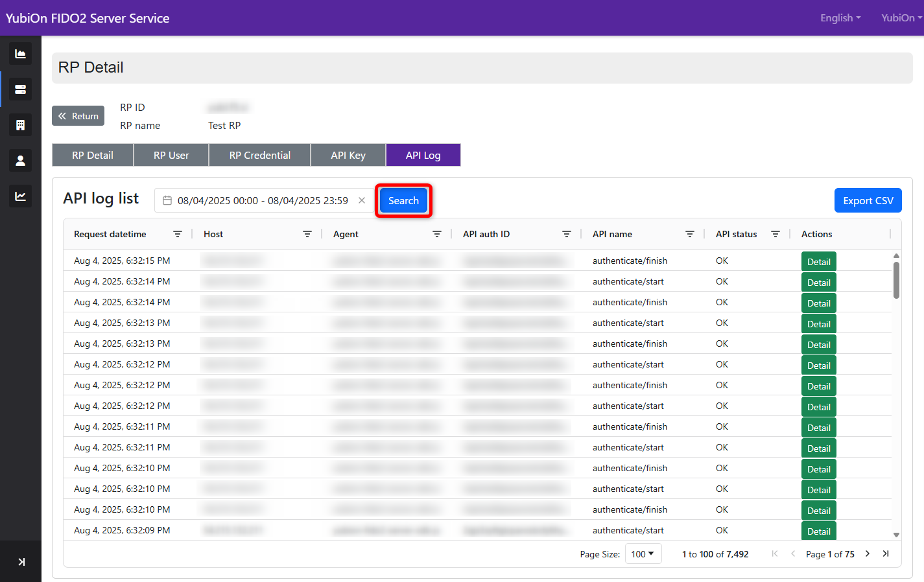
Task: Switch to the RP Detail tab
Action: pyautogui.click(x=93, y=155)
